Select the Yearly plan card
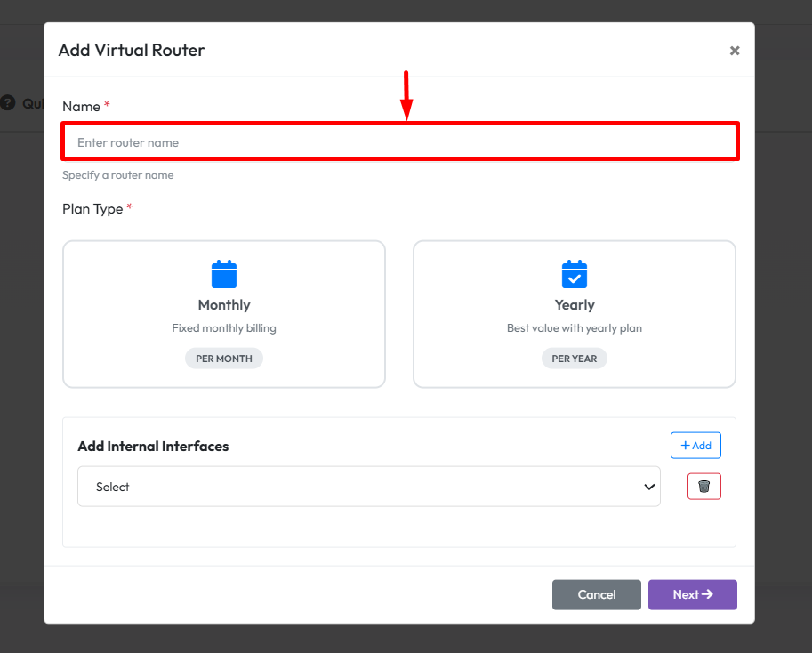Viewport: 812px width, 653px height. 574,314
